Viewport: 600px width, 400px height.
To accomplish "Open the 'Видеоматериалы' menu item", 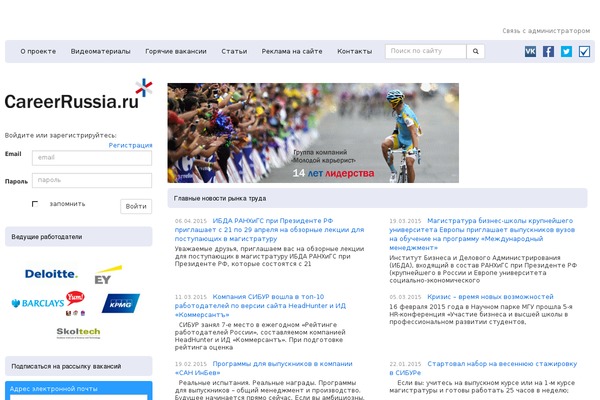I will click(x=100, y=51).
